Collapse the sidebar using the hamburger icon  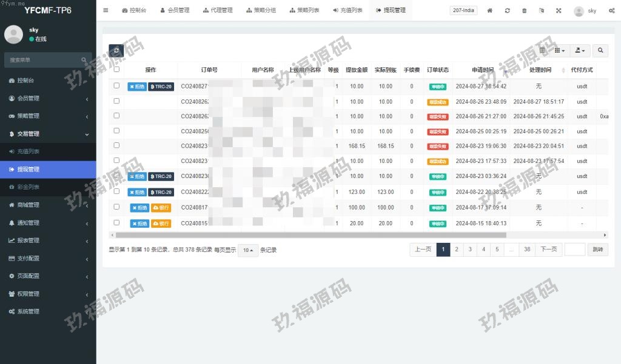106,10
